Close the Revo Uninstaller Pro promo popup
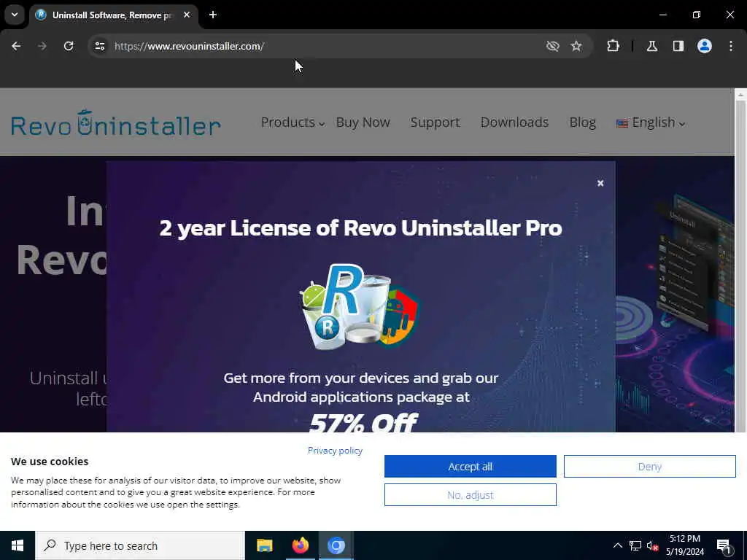 (x=600, y=183)
